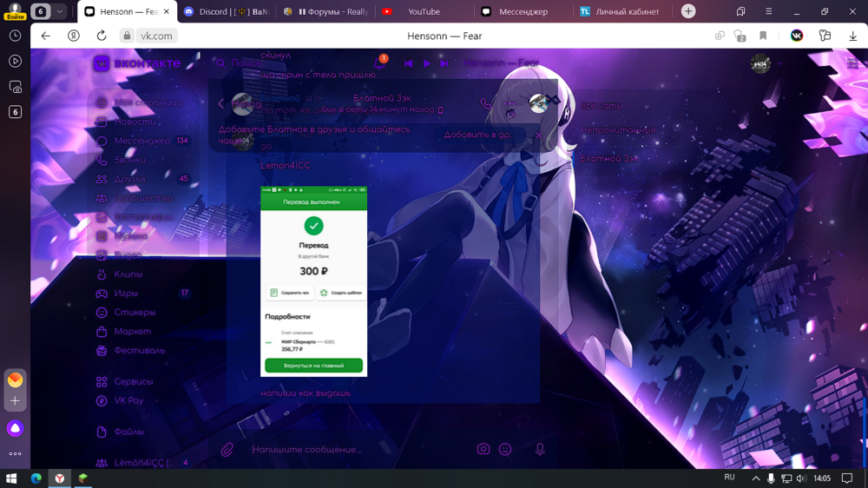Switch to the YouTube tab
This screenshot has width=868, height=488.
pyautogui.click(x=424, y=11)
